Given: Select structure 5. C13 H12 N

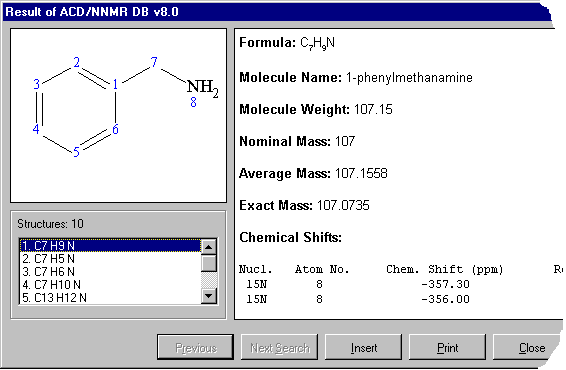Looking at the screenshot, I should 110,298.
